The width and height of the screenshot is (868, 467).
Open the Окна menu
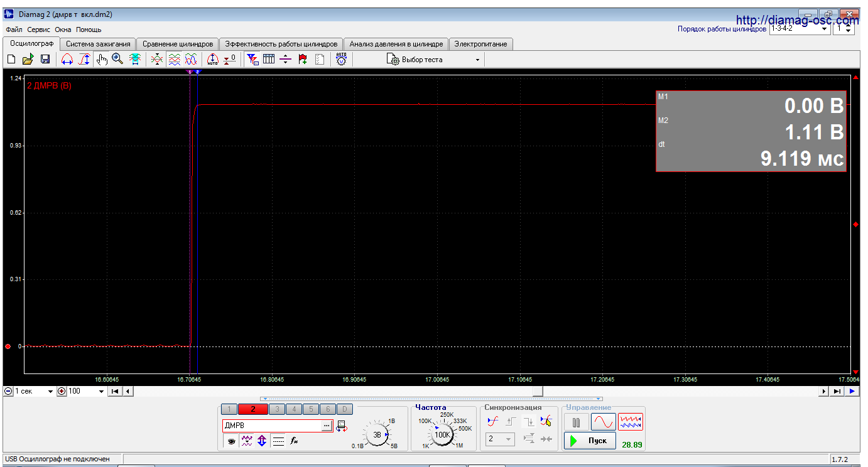click(63, 30)
